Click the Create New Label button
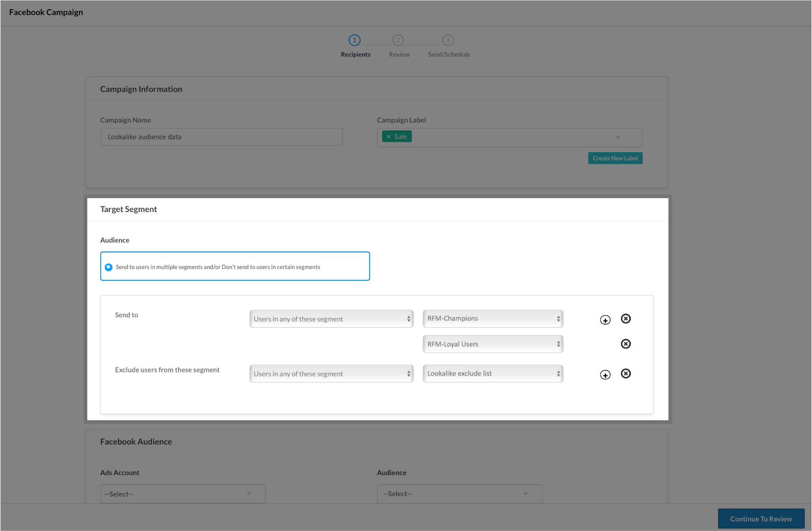Image resolution: width=812 pixels, height=531 pixels. (x=615, y=158)
